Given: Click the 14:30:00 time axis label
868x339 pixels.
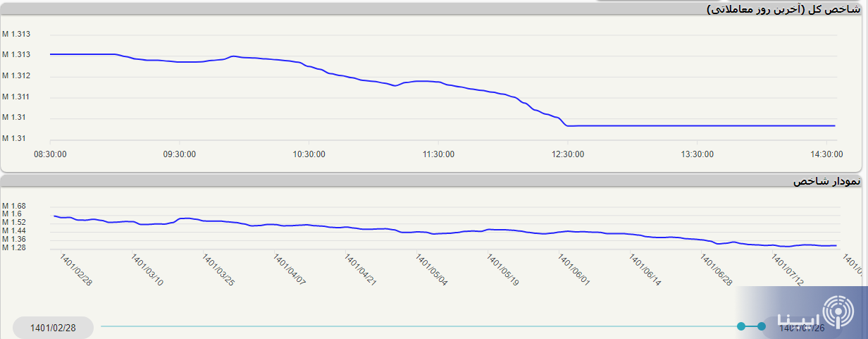Looking at the screenshot, I should pos(826,154).
